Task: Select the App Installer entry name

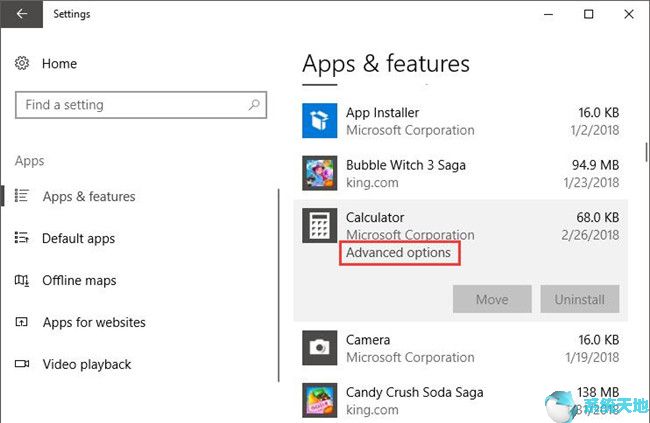Action: [x=383, y=112]
